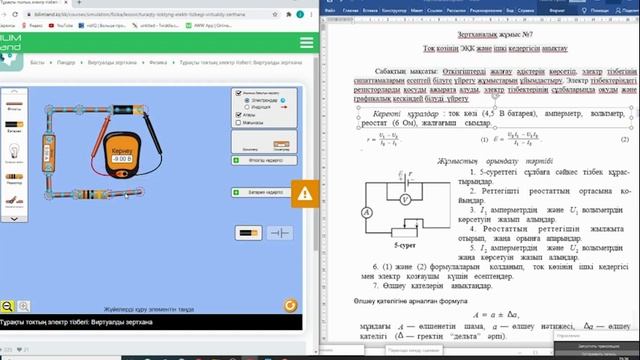Open Конструктор ribbon tab in Word
This screenshot has width=640, height=360.
[394, 11]
